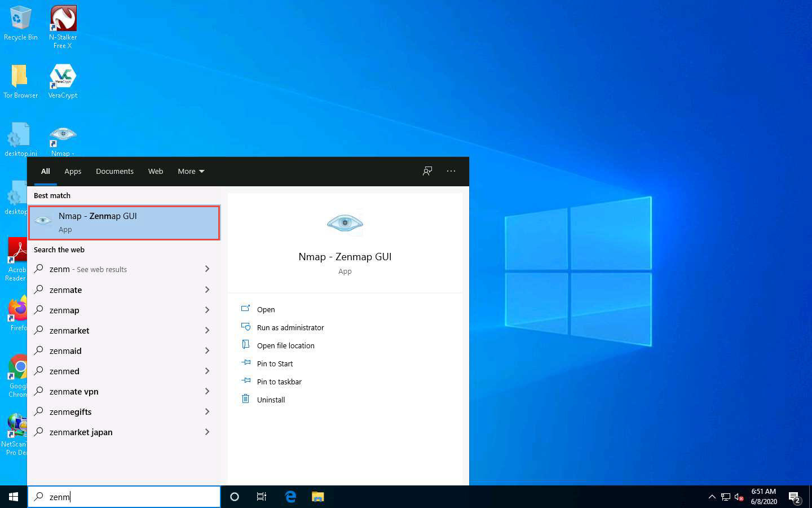Image resolution: width=812 pixels, height=508 pixels.
Task: Switch to the Apps search tab
Action: coord(73,172)
